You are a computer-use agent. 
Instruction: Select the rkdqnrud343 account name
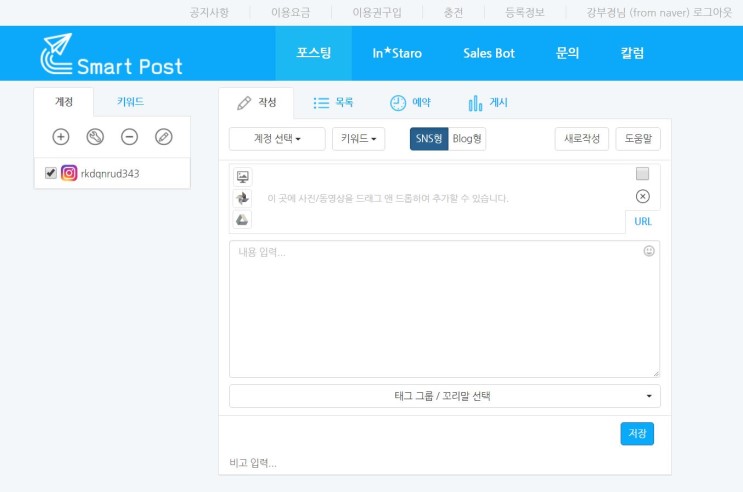[110, 173]
